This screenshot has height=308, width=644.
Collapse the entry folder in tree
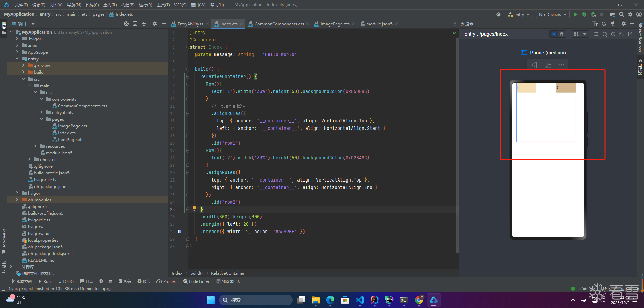coord(17,59)
